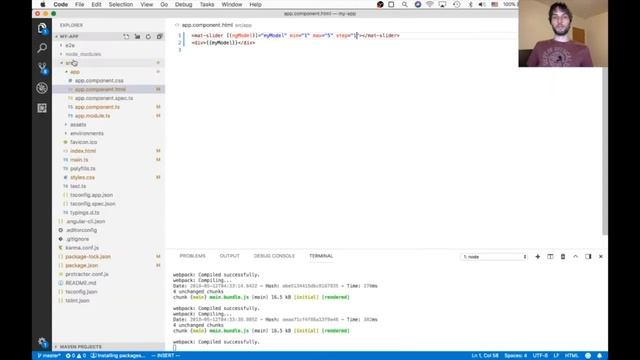Open the Selection menu
The height and width of the screenshot is (360, 640).
(x=121, y=4)
